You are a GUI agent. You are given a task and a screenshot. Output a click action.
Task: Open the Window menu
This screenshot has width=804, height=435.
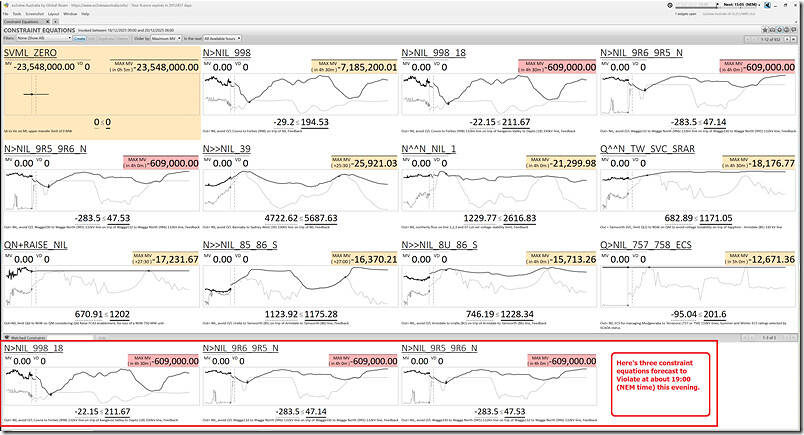70,14
